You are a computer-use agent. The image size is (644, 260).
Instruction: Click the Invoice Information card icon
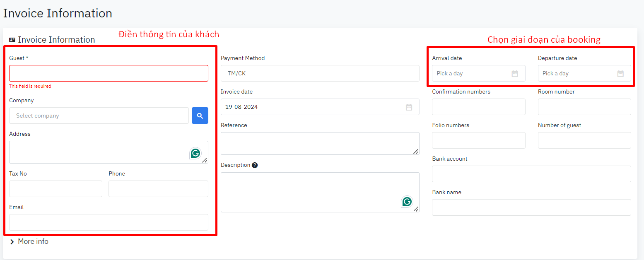pyautogui.click(x=12, y=40)
